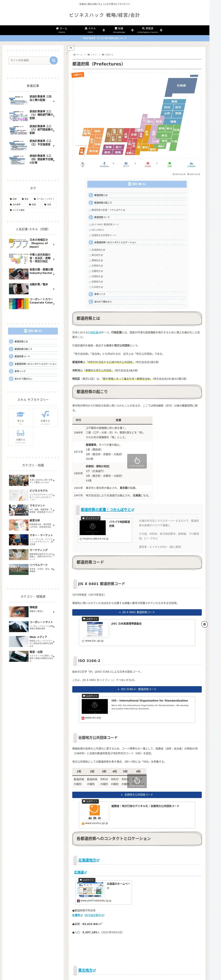Open the ホーム Home nav item

point(61,30)
